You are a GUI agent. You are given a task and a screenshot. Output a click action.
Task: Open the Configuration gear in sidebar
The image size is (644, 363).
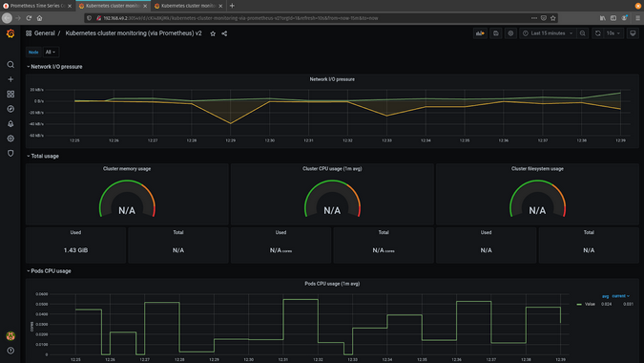(x=10, y=139)
